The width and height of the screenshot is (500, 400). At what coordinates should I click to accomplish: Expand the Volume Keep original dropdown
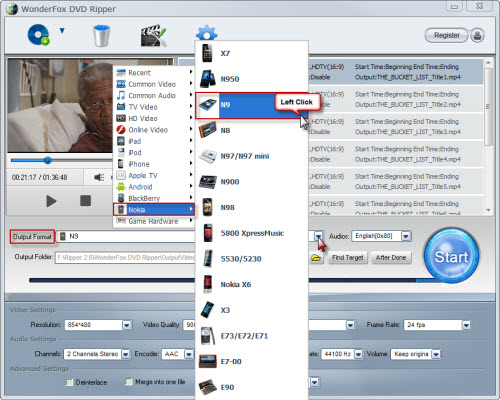pyautogui.click(x=436, y=354)
